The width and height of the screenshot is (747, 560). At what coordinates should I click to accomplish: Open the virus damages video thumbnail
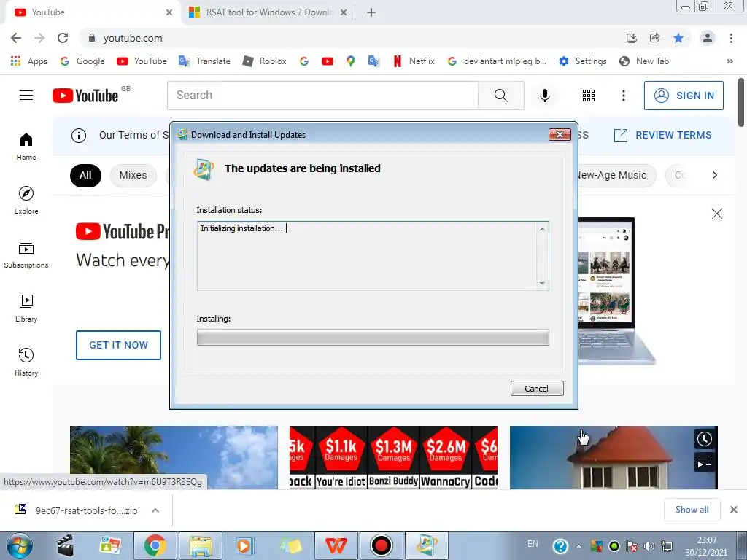click(x=393, y=457)
